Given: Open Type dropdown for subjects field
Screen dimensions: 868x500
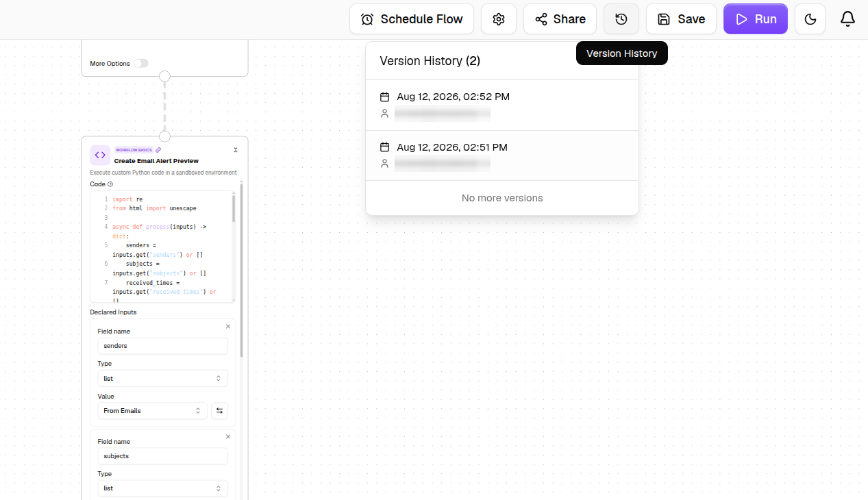Looking at the screenshot, I should click(162, 488).
